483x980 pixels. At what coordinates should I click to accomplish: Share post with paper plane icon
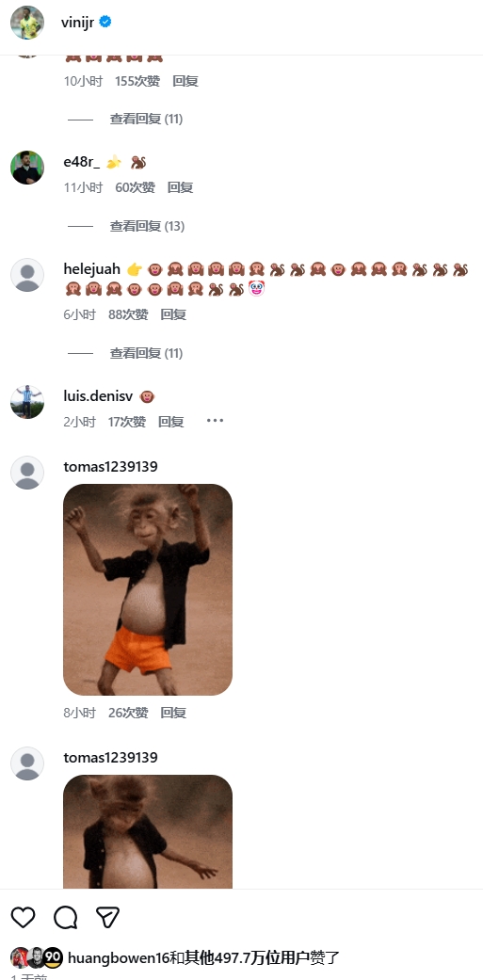pos(107,917)
